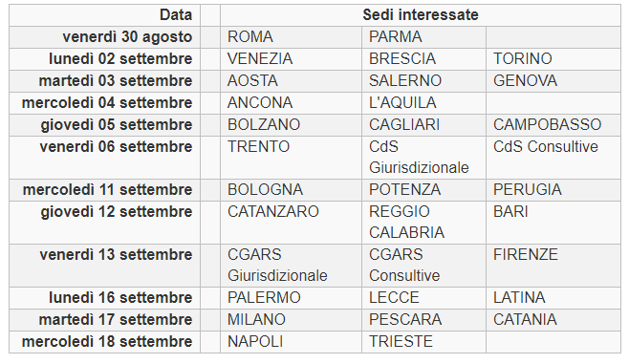Click the Data column header
This screenshot has height=364, width=629.
[105, 15]
